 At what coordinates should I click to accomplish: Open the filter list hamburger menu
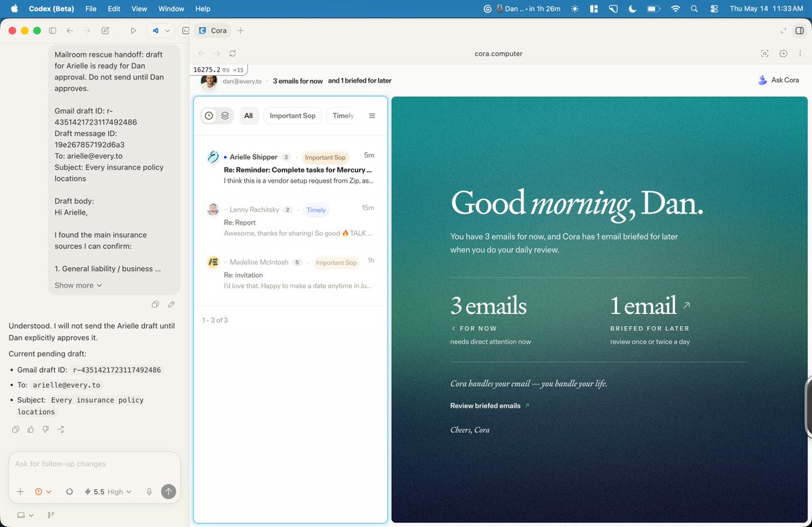[x=372, y=116]
